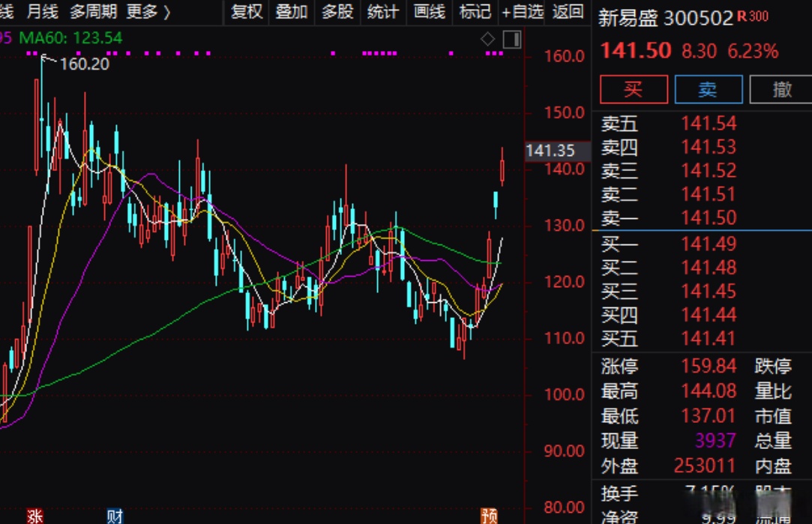The width and height of the screenshot is (812, 524).
Task: Click the 卖二 price 141.51
Action: pos(709,195)
